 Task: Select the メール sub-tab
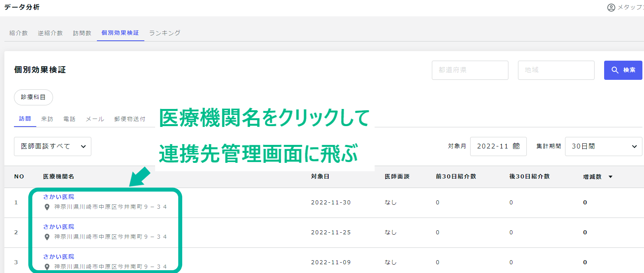(95, 119)
